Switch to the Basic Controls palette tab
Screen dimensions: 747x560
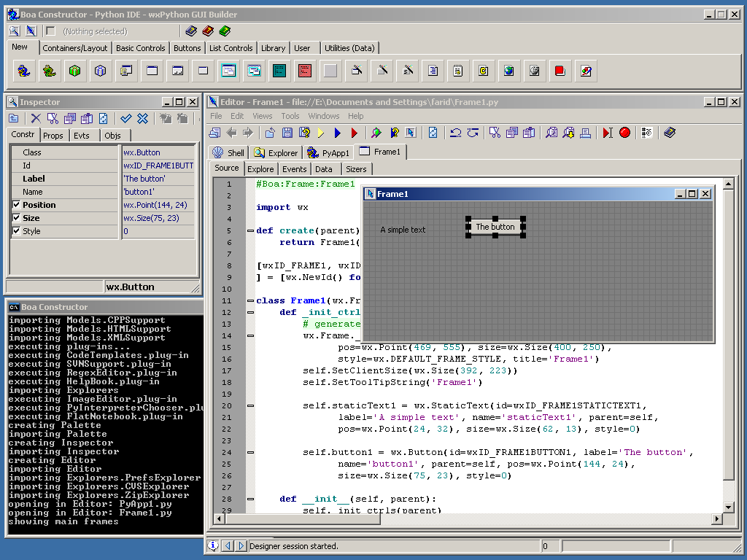click(141, 48)
